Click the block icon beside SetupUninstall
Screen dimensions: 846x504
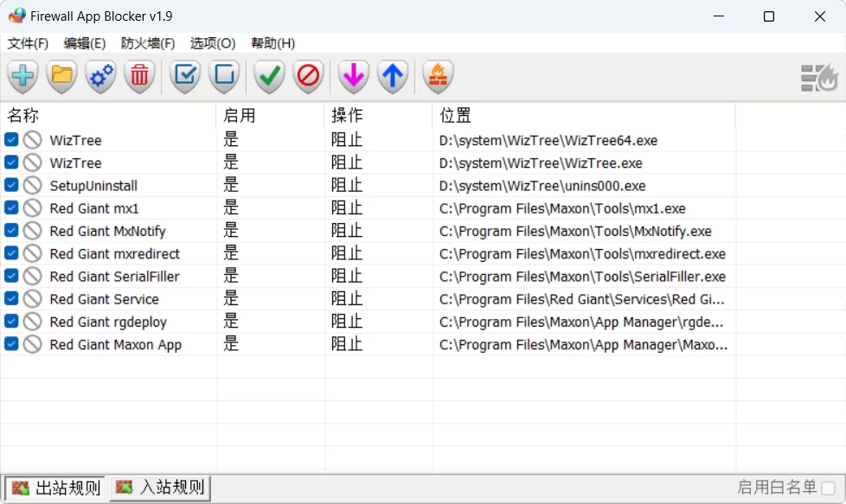[x=32, y=185]
